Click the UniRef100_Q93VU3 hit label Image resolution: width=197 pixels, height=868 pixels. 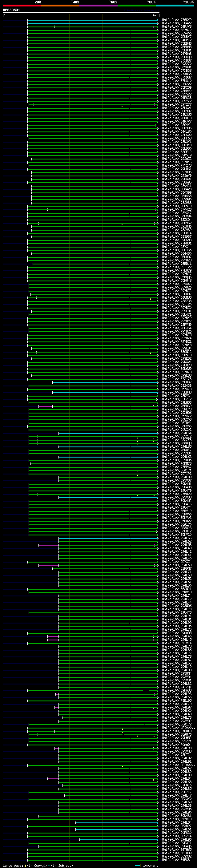pos(177,498)
